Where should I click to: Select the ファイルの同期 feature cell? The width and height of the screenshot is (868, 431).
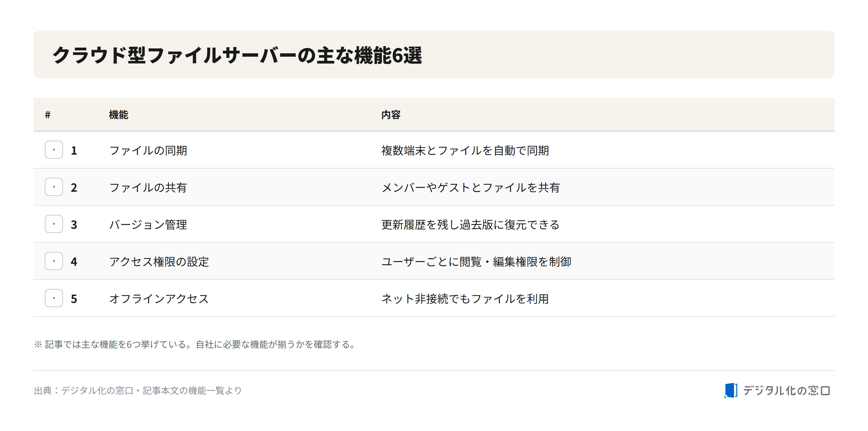click(x=148, y=150)
